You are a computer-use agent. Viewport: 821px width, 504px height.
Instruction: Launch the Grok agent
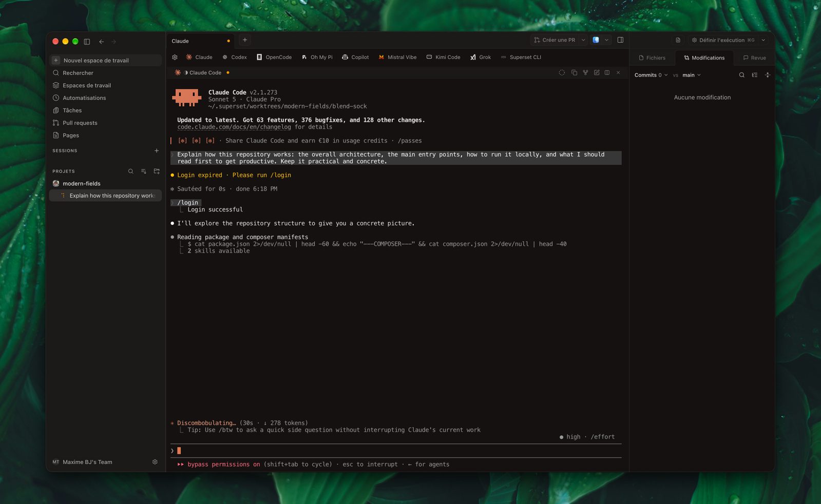click(481, 57)
